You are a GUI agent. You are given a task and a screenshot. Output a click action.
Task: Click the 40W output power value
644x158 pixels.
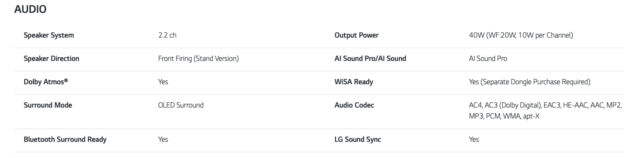pyautogui.click(x=521, y=35)
